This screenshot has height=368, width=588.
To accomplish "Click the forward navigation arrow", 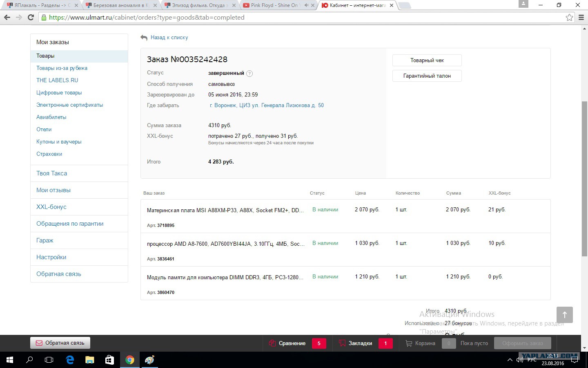I will pyautogui.click(x=19, y=18).
